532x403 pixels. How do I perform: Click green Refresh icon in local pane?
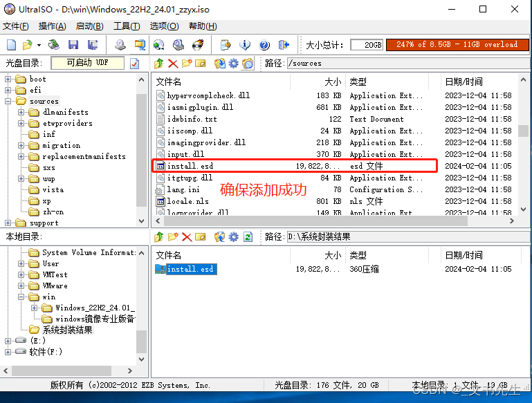[x=248, y=237]
